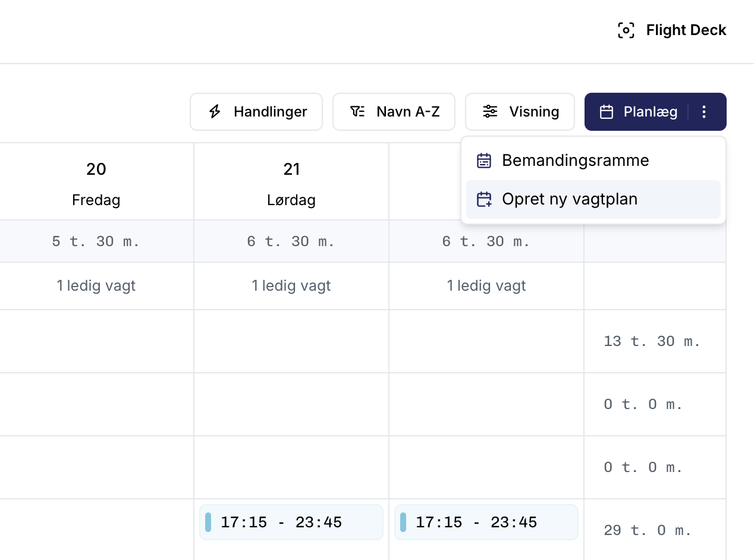Choose Opret ny vagtplan menu entry

coord(569,199)
